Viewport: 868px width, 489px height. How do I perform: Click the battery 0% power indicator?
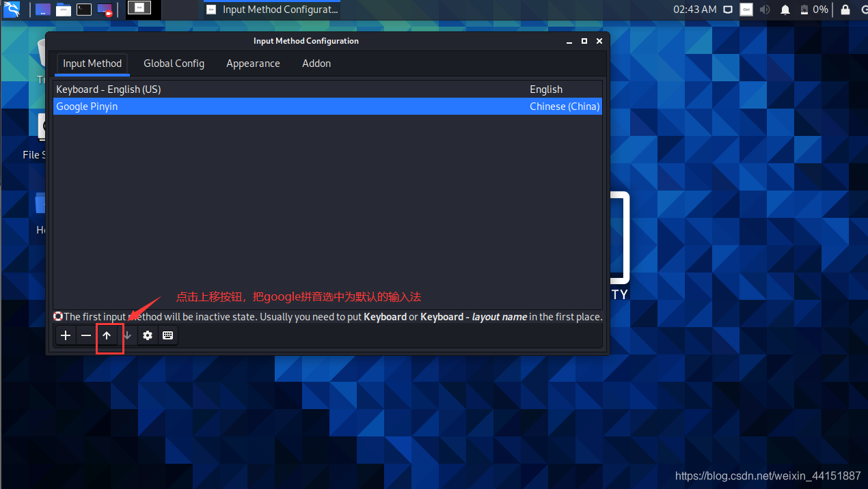coord(813,10)
